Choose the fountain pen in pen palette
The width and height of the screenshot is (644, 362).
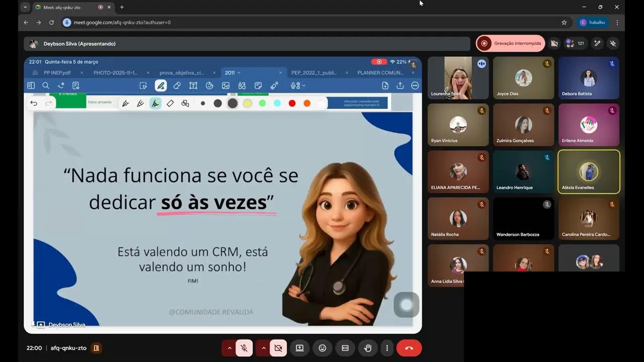click(x=125, y=103)
